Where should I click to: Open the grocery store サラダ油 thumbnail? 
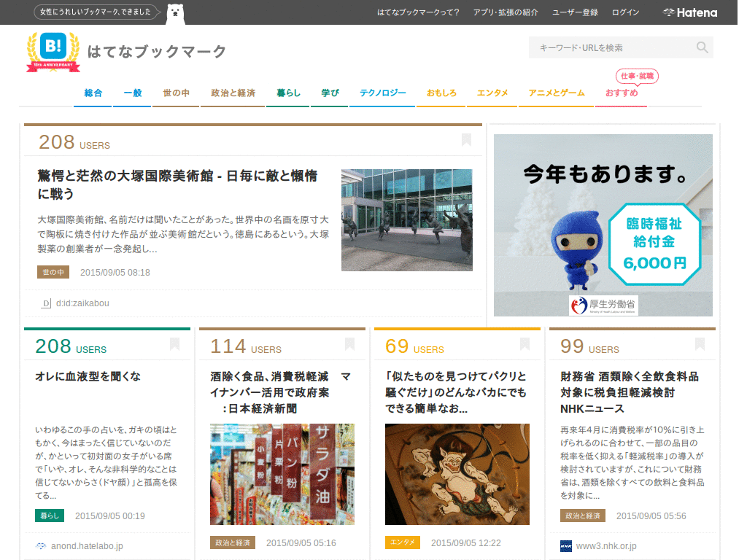[x=282, y=474]
